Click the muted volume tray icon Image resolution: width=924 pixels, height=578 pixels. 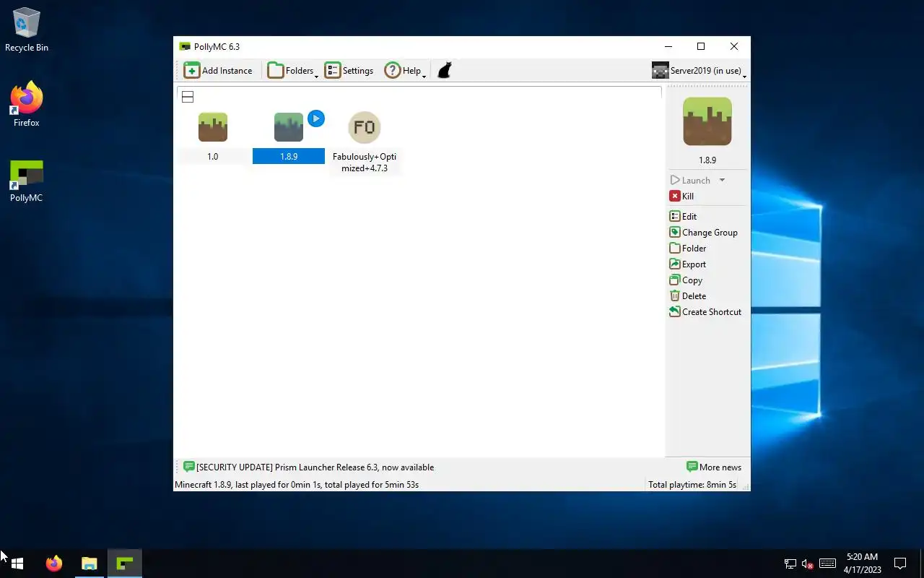[x=808, y=564]
